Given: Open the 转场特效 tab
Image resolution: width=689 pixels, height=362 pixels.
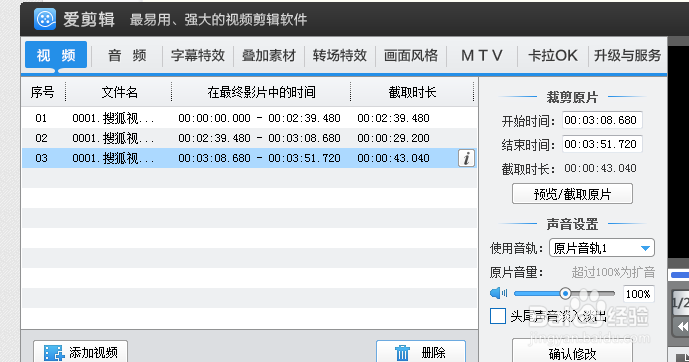Looking at the screenshot, I should (340, 56).
